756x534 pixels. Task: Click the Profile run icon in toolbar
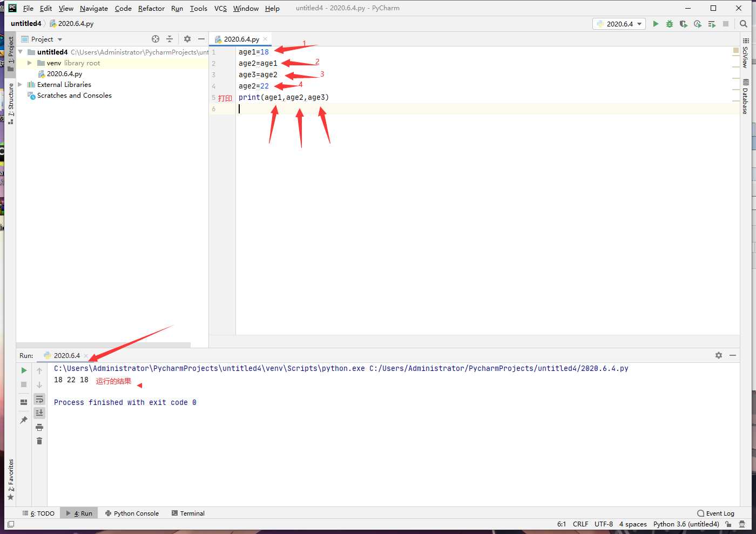(x=698, y=24)
